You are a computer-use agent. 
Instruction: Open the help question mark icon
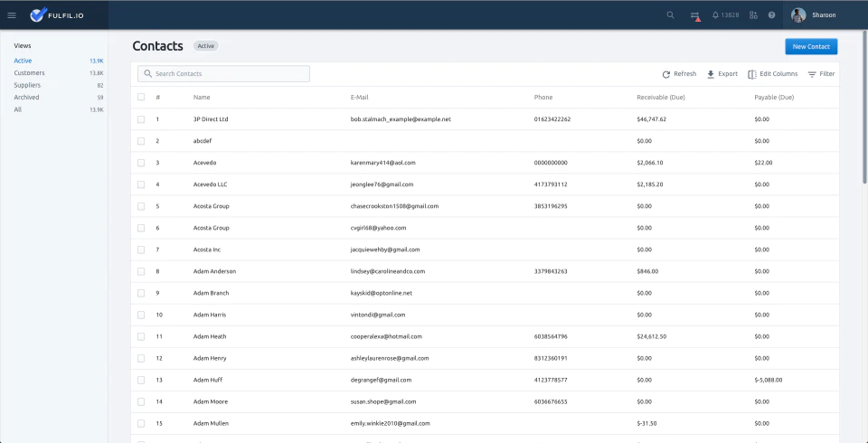(771, 15)
